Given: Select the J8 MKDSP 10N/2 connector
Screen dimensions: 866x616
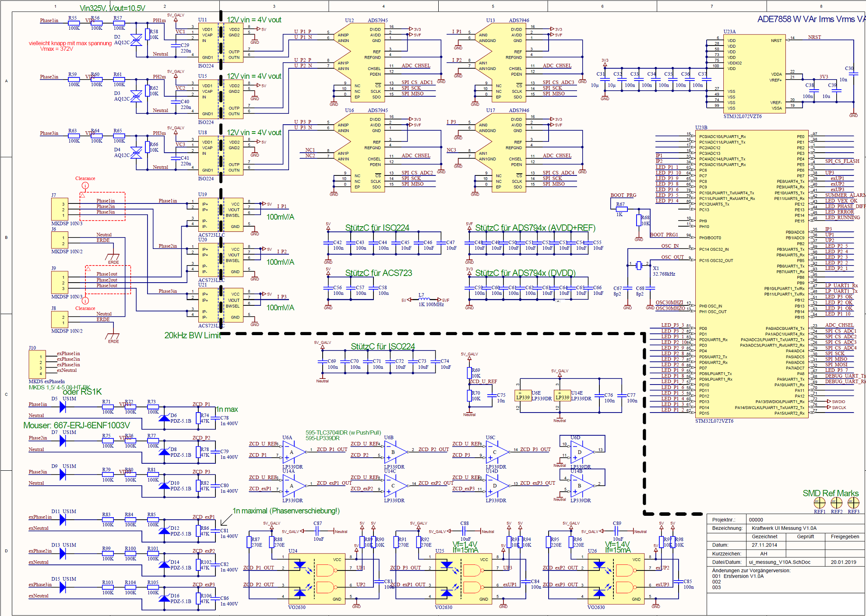Looking at the screenshot, I should click(60, 319).
